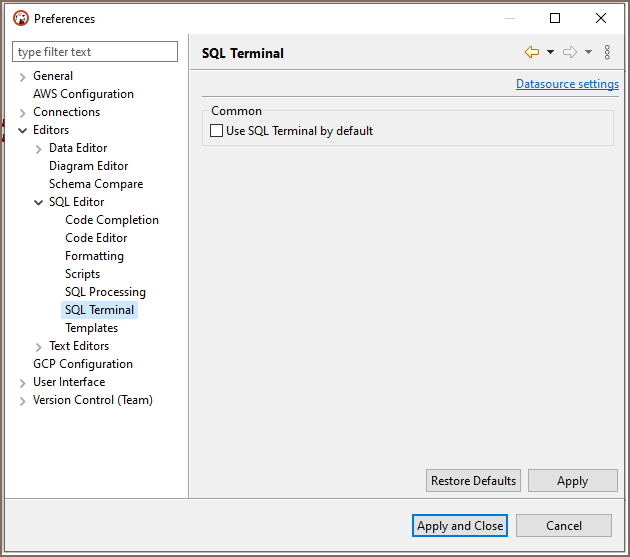Select the Text Editors label

pos(79,346)
